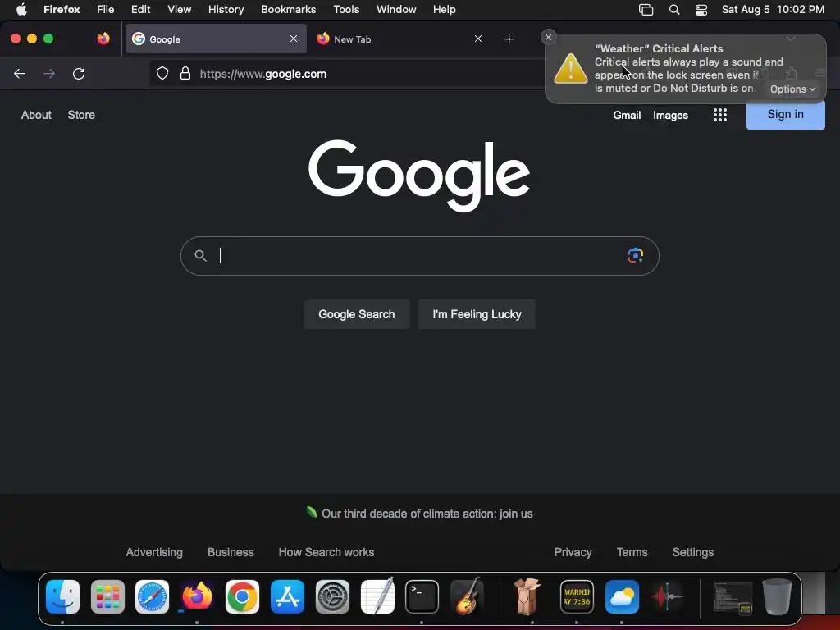Search by image with Google Lens
Image resolution: width=840 pixels, height=630 pixels.
636,256
